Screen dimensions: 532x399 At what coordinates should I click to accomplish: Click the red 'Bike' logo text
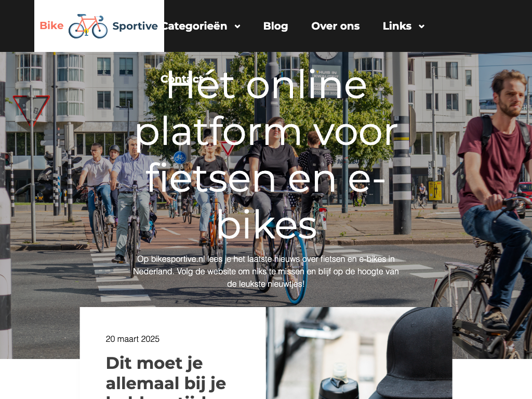51,25
